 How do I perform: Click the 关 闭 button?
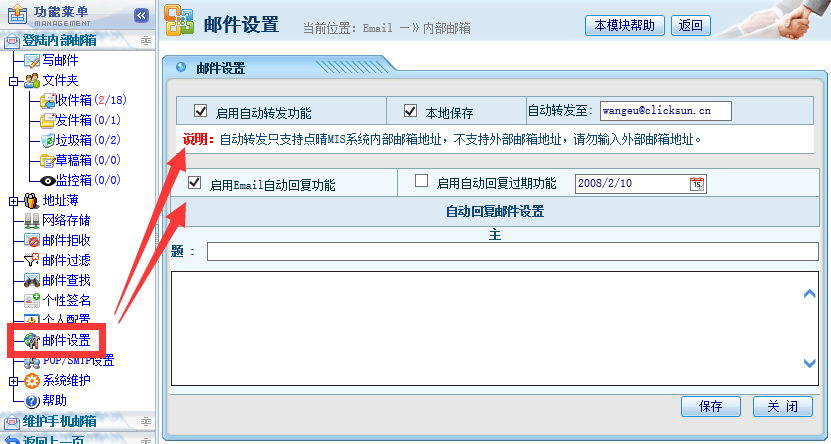(x=783, y=406)
